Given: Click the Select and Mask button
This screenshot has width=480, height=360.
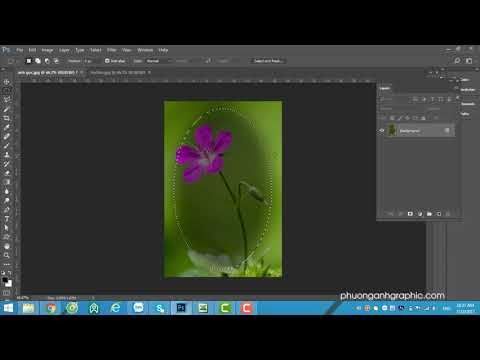Looking at the screenshot, I should click(268, 61).
